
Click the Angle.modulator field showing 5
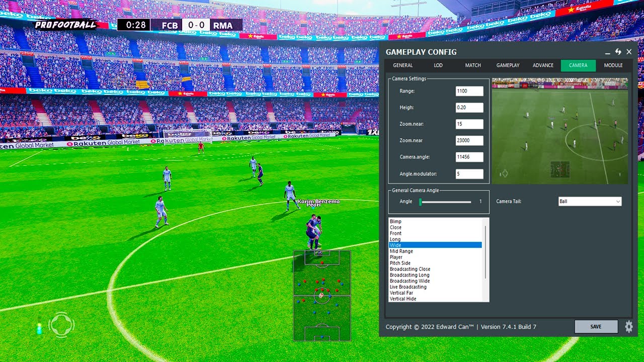469,174
